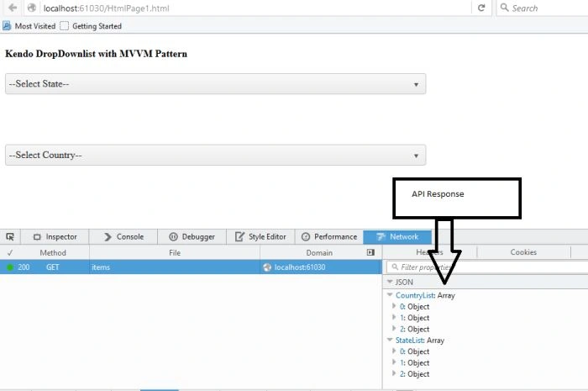
Task: Click the search magnifier icon
Action: pos(504,8)
